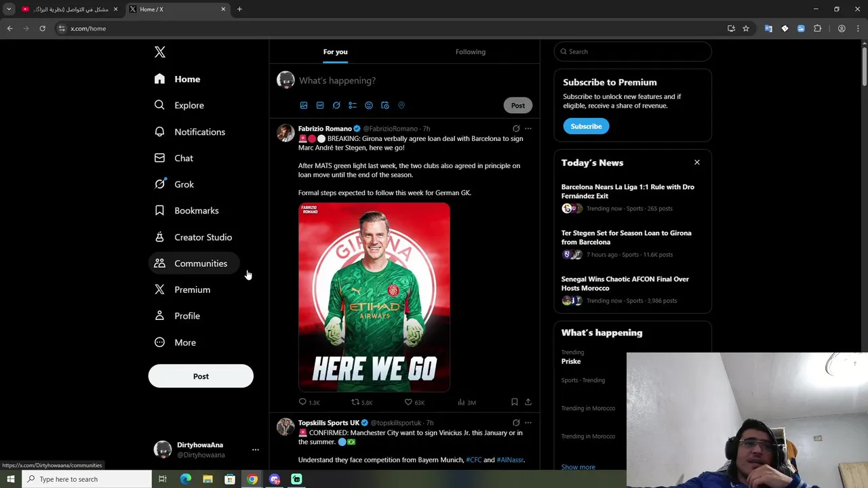Image resolution: width=868 pixels, height=488 pixels.
Task: Open Chat in the sidebar
Action: [x=174, y=158]
